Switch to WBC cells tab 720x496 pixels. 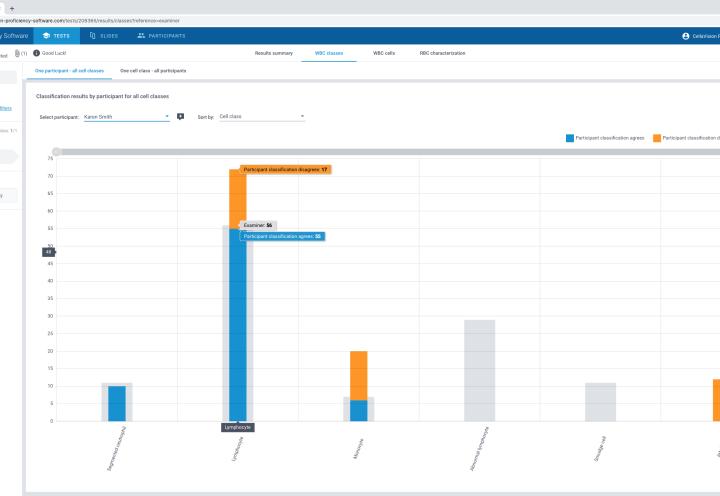384,53
